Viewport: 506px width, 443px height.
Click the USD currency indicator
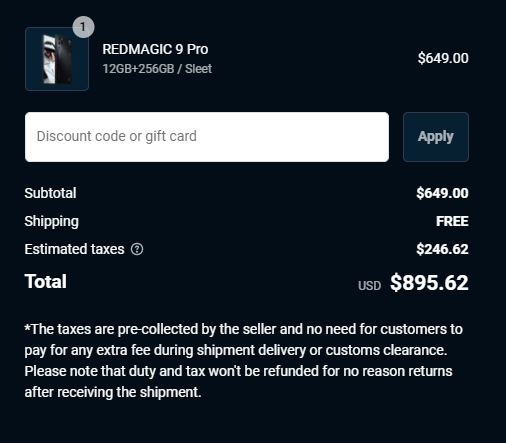[369, 286]
